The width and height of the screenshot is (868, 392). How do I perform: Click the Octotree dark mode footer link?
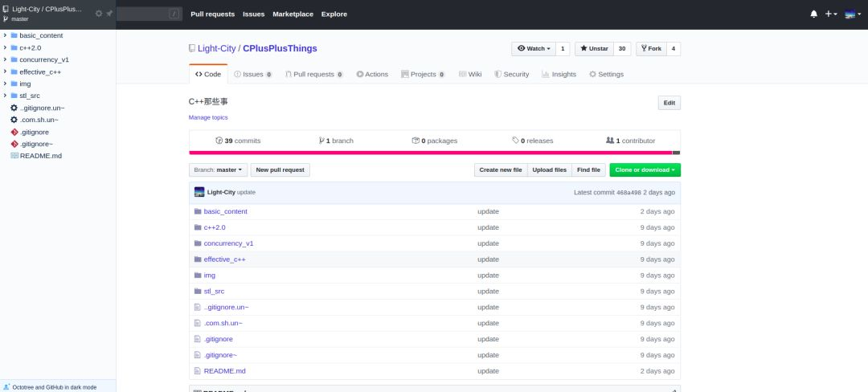[55, 387]
